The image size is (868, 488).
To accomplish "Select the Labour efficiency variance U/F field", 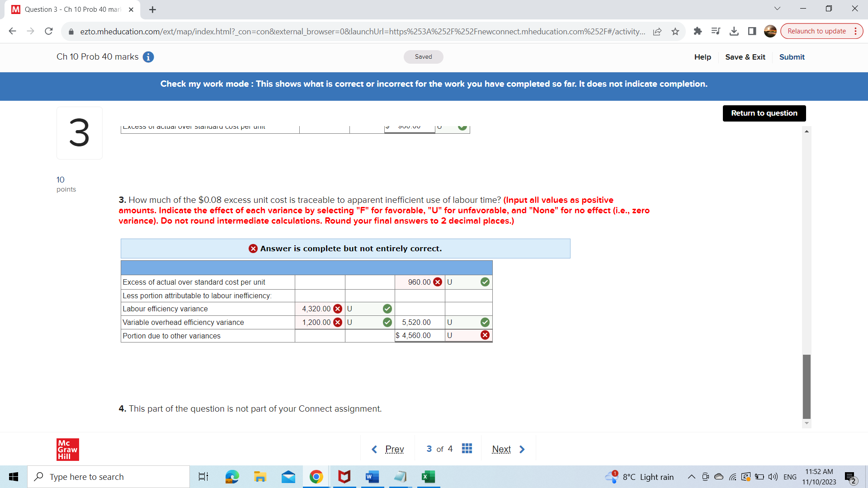I will click(364, 309).
